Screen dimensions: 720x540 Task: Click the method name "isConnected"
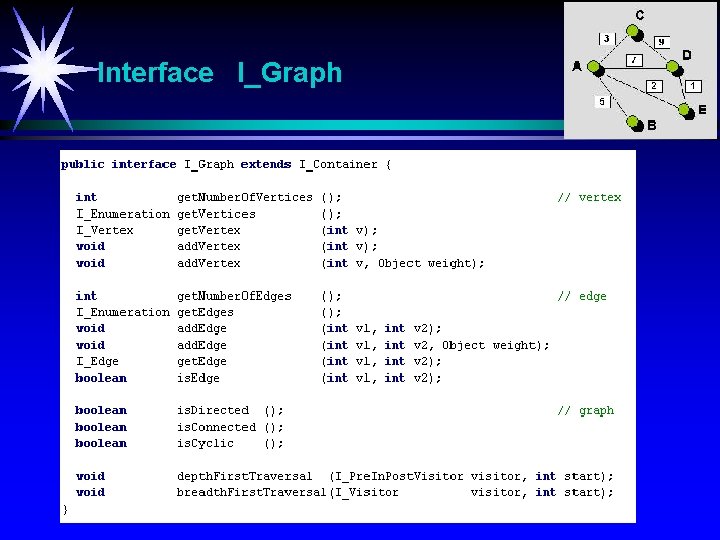[x=216, y=427]
